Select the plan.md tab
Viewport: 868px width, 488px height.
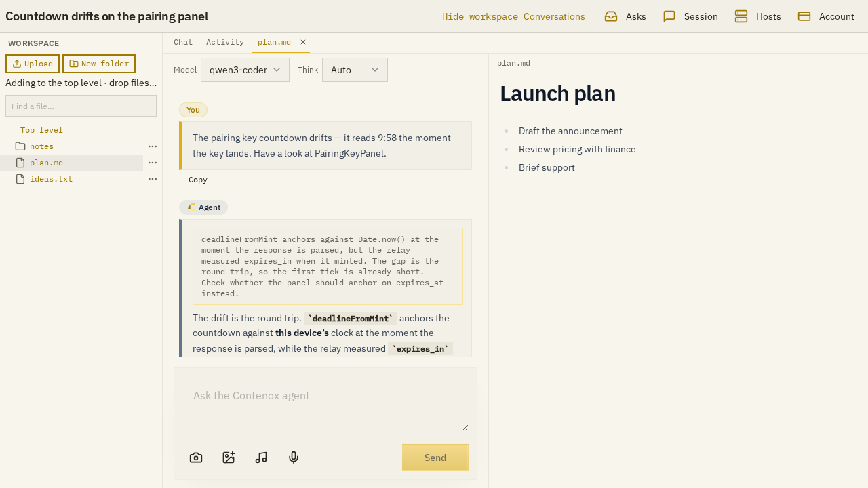point(274,42)
